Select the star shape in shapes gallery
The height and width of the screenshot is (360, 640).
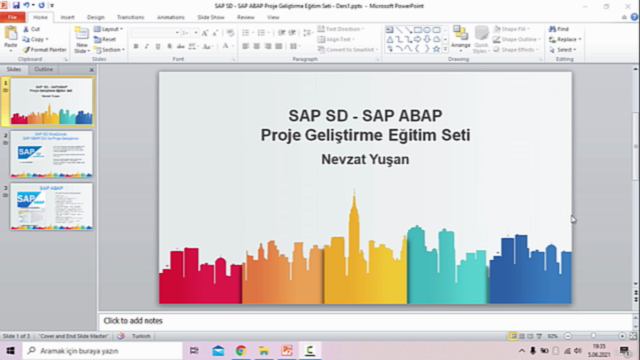point(436,49)
